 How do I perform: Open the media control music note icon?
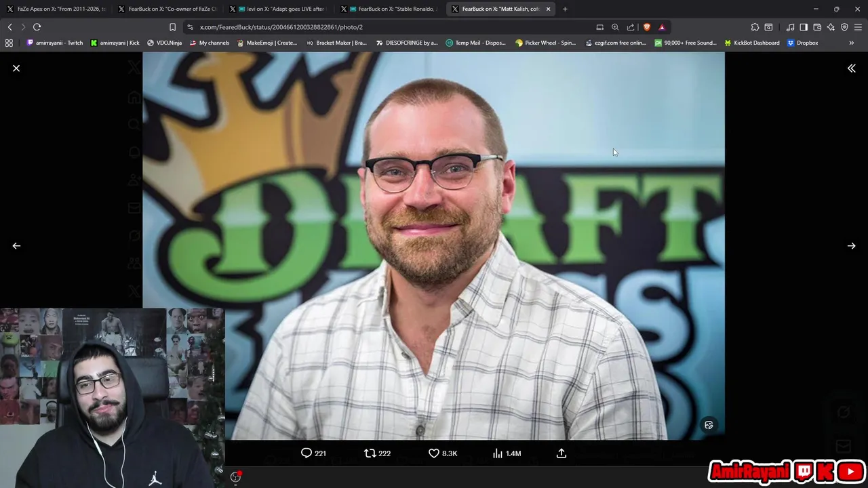coord(790,27)
